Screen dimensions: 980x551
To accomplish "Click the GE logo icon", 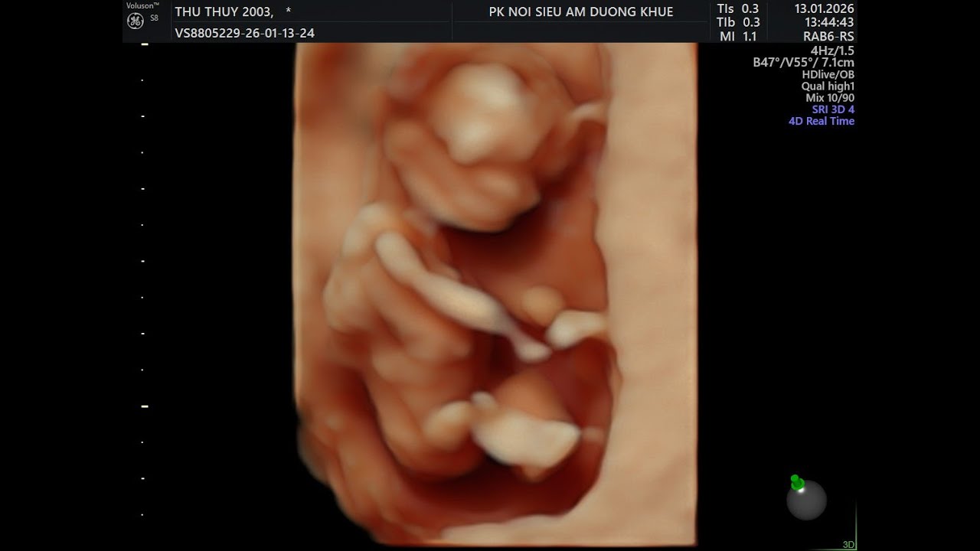I will [135, 21].
